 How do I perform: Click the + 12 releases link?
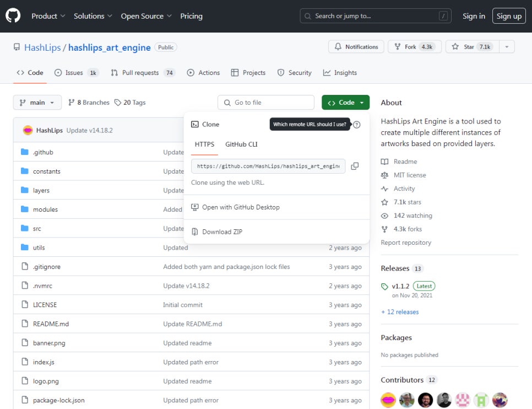[x=400, y=312]
